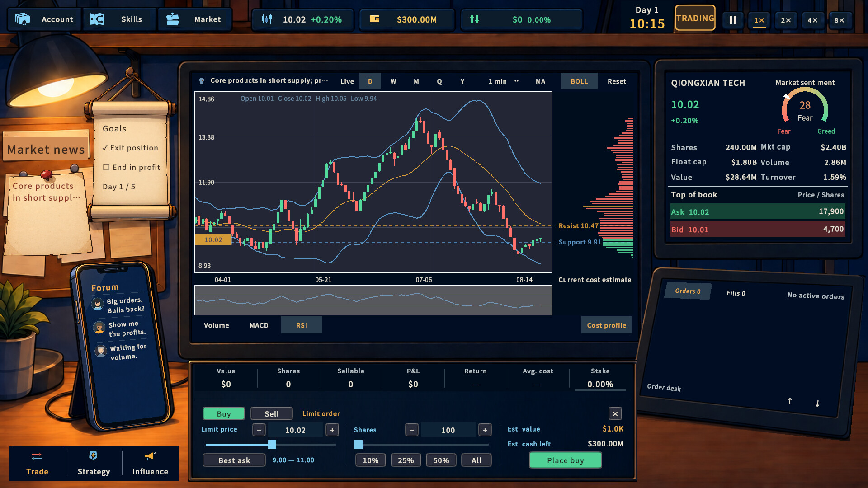
Task: Reset the chart view
Action: [617, 81]
